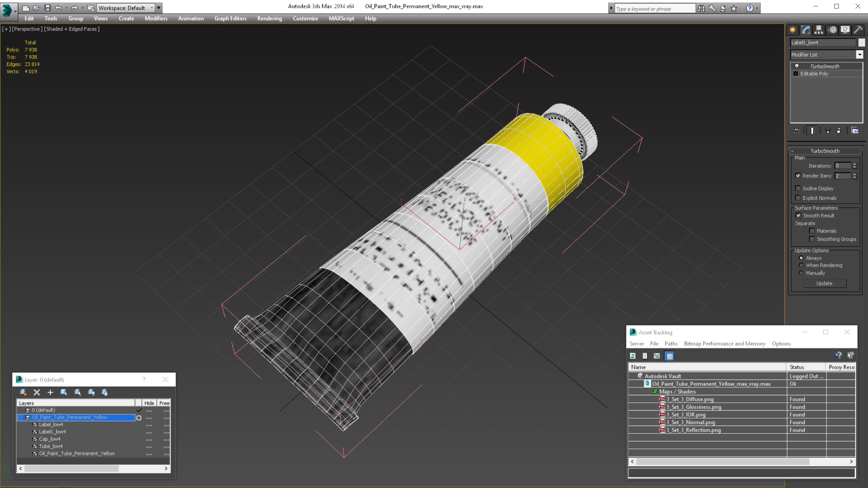Click the Status column header in Asset Tracking
This screenshot has height=488, width=868.
[x=806, y=367]
